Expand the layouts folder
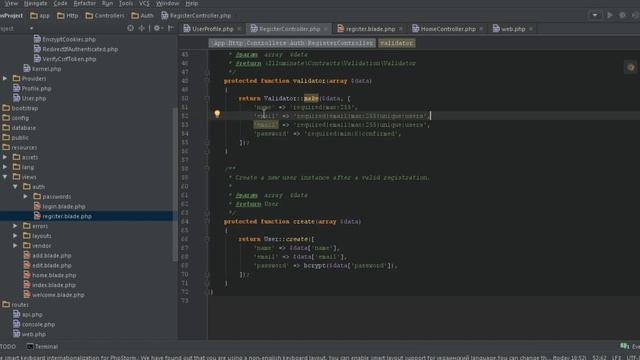640x360 pixels. [x=15, y=236]
